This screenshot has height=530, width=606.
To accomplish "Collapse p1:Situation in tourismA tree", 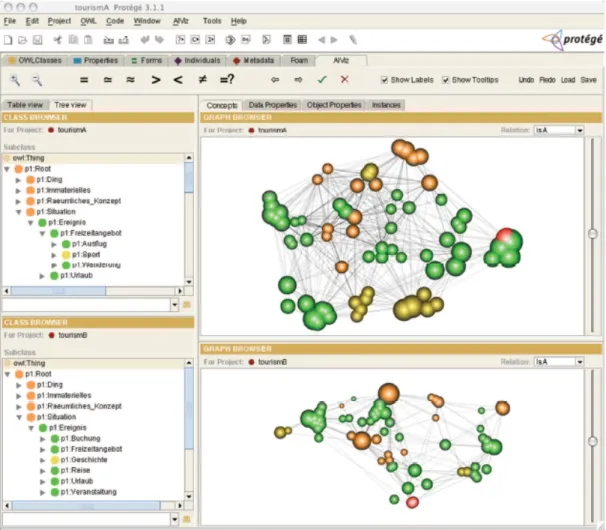I will click(18, 212).
